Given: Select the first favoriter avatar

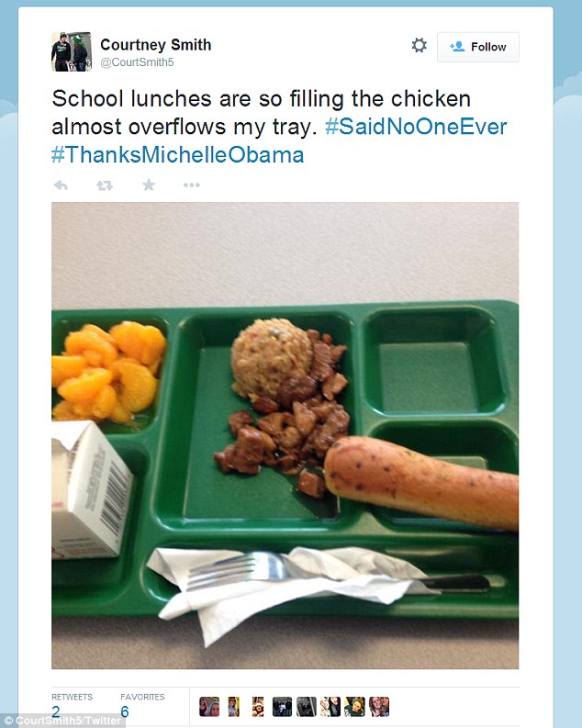Looking at the screenshot, I should click(x=209, y=707).
